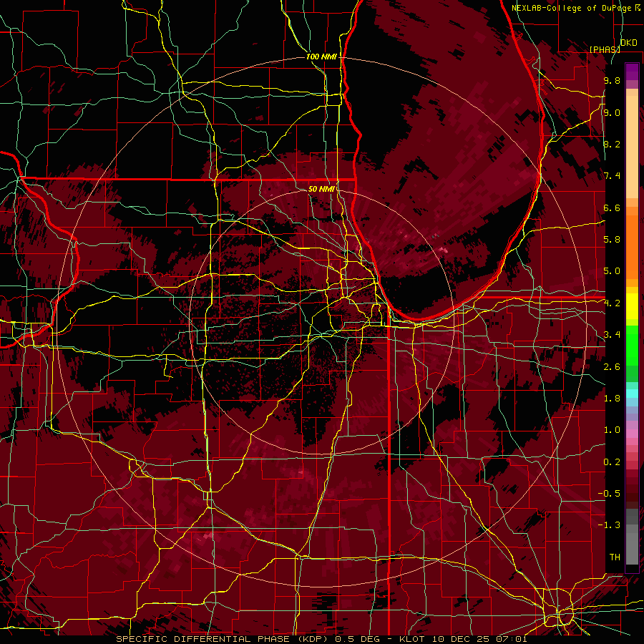Click the 100 NMI range ring label
Screen dimensions: 644x644
point(321,57)
